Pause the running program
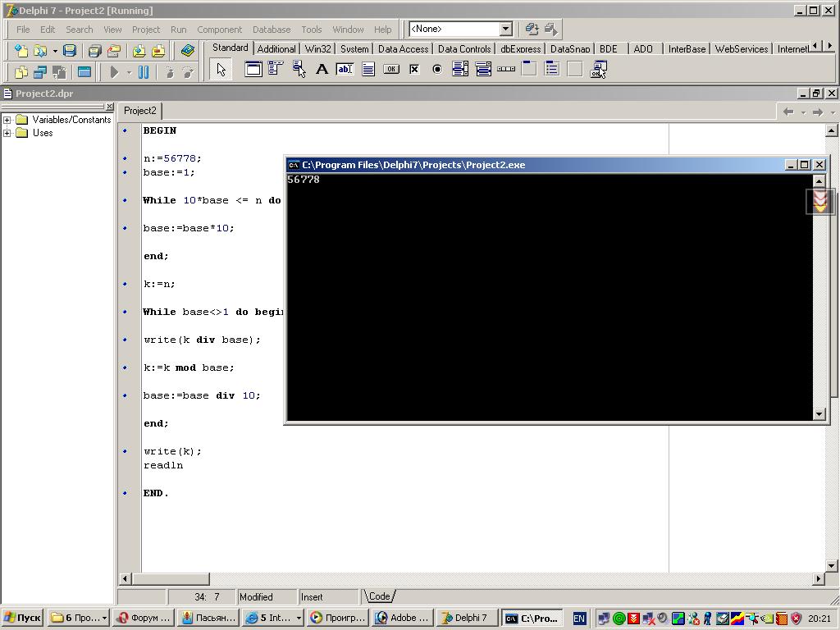This screenshot has width=840, height=630. click(144, 72)
